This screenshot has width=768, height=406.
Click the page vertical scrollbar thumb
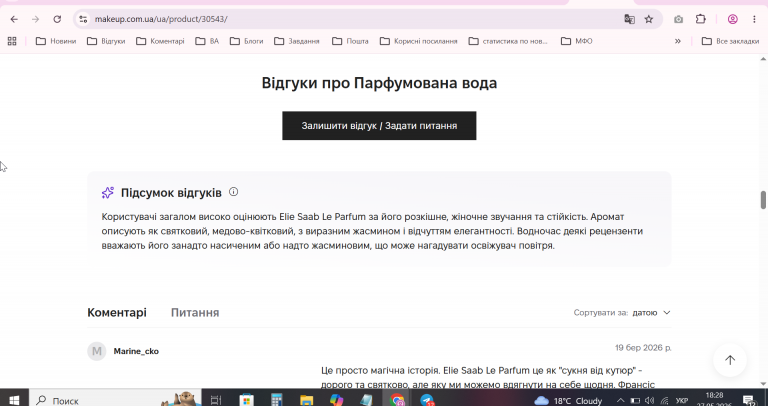point(763,200)
